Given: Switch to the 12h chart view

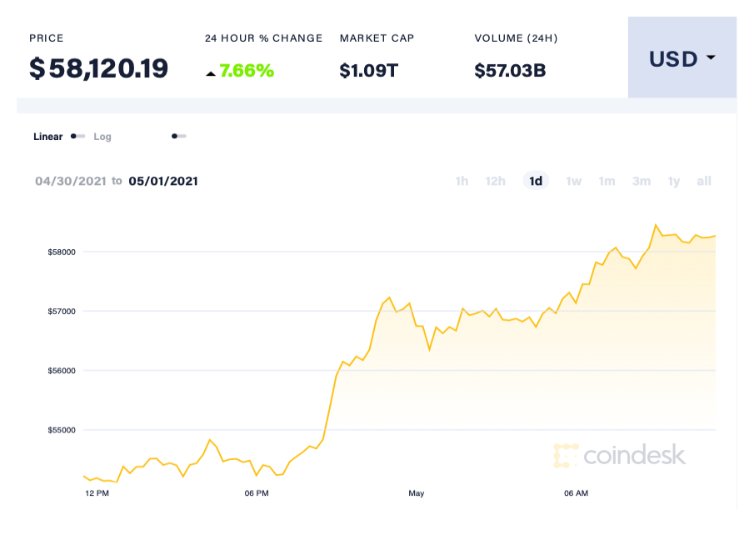Looking at the screenshot, I should coord(495,181).
